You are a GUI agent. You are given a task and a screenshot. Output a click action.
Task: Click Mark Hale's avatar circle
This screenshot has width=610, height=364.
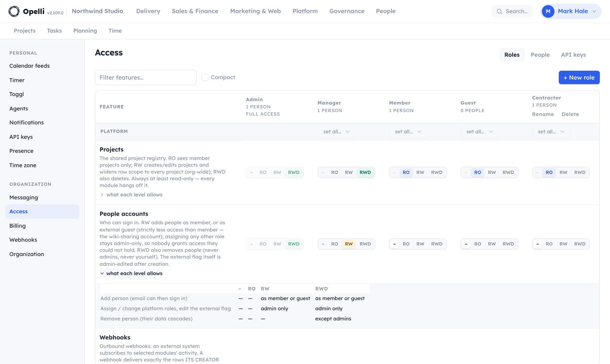(548, 11)
